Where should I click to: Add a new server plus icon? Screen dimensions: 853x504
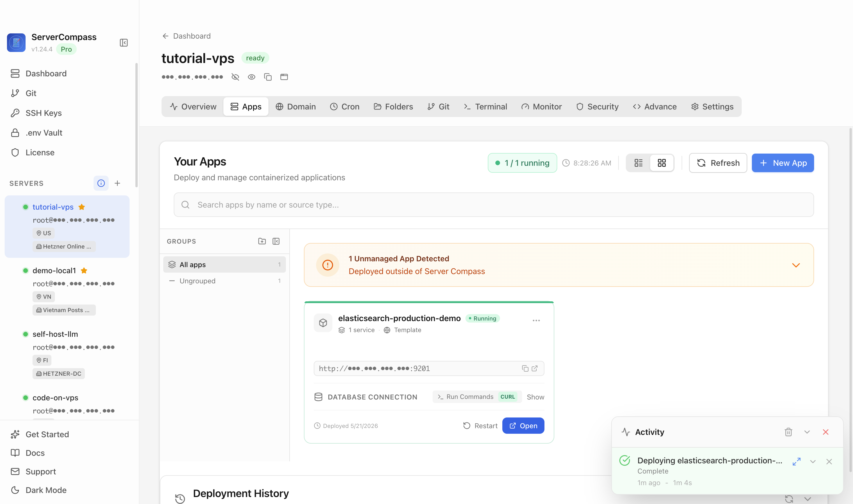pyautogui.click(x=117, y=183)
